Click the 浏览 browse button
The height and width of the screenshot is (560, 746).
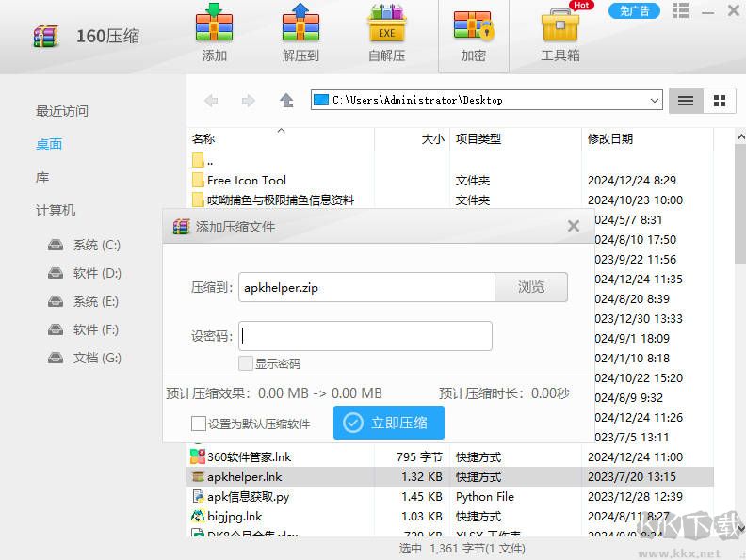coord(531,287)
